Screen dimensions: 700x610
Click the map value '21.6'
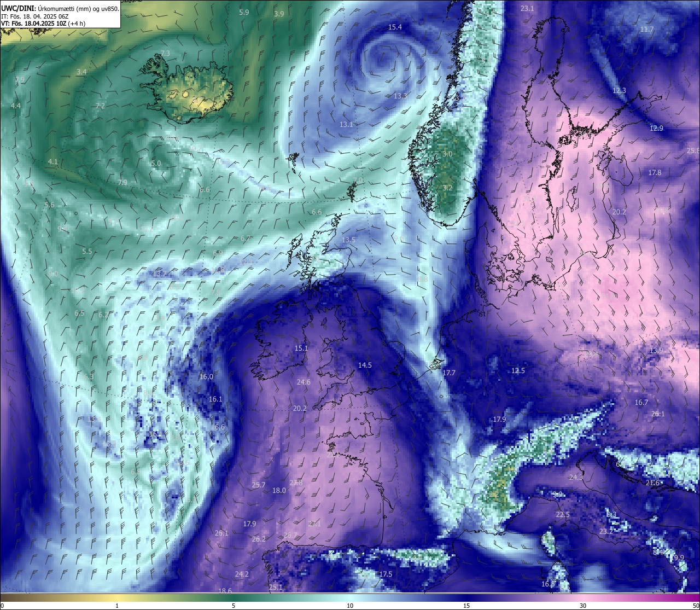click(x=652, y=483)
